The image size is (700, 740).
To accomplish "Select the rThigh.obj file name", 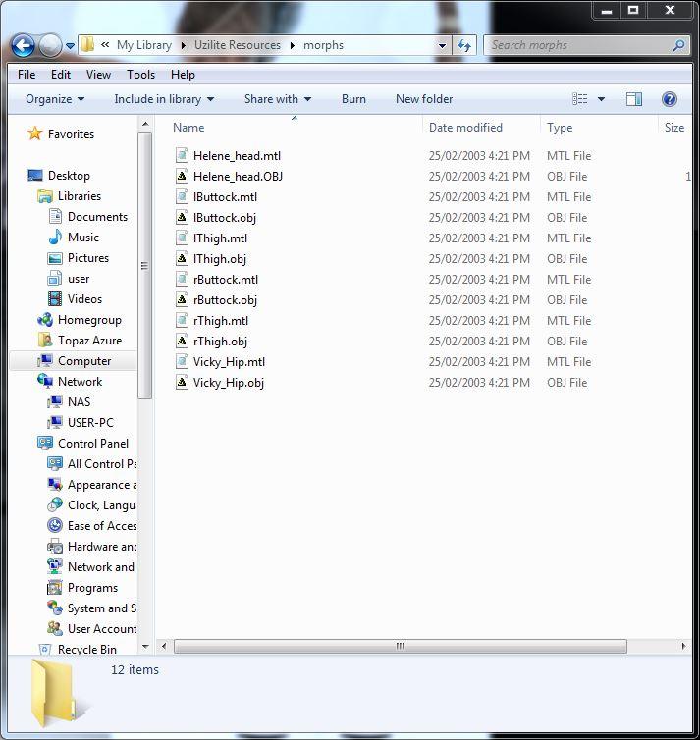I will click(x=220, y=342).
